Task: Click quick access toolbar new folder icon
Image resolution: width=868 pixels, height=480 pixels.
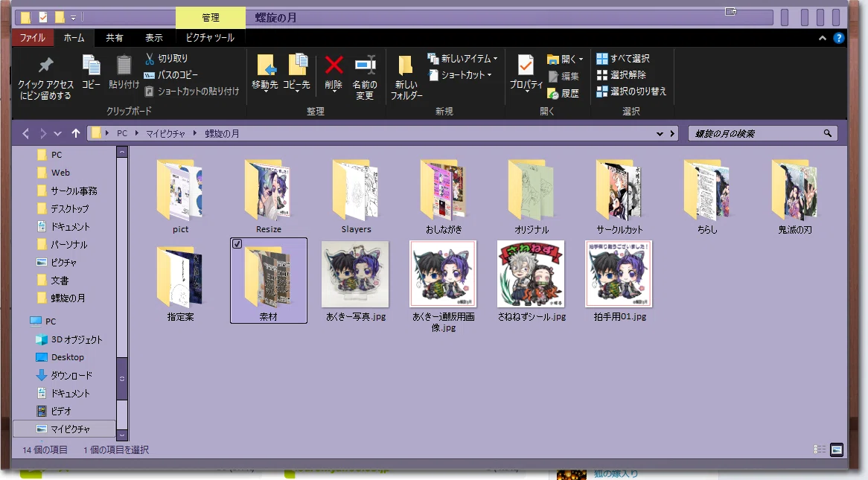Action: pyautogui.click(x=60, y=18)
